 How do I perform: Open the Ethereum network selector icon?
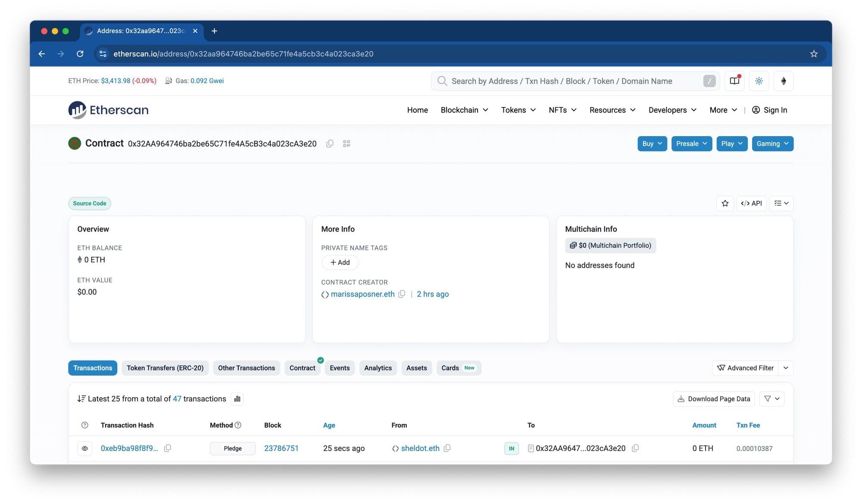tap(784, 81)
